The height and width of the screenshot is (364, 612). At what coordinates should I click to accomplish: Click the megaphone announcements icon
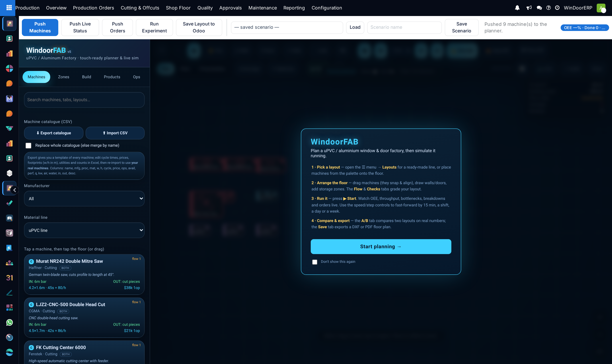[529, 8]
